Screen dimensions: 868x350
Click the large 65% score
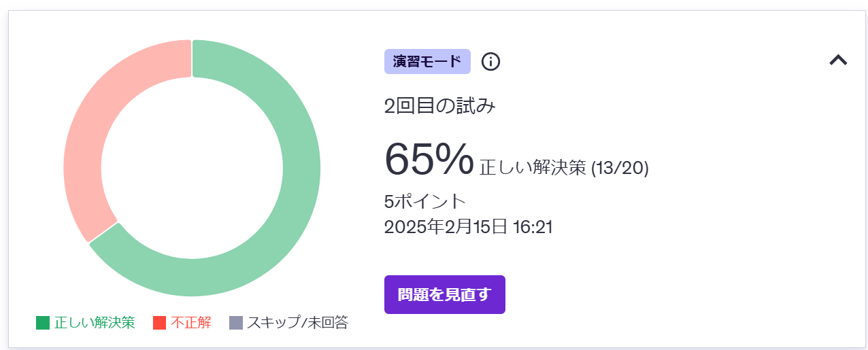pyautogui.click(x=429, y=158)
